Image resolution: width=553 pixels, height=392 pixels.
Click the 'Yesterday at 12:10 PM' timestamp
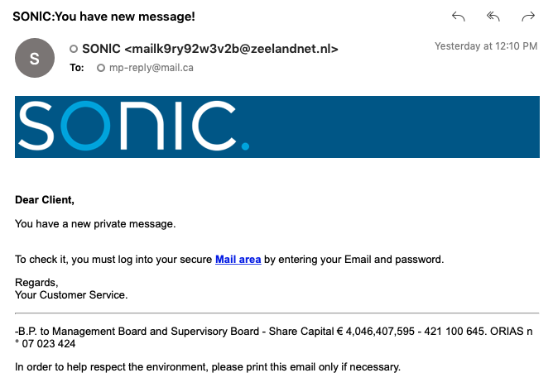(486, 46)
